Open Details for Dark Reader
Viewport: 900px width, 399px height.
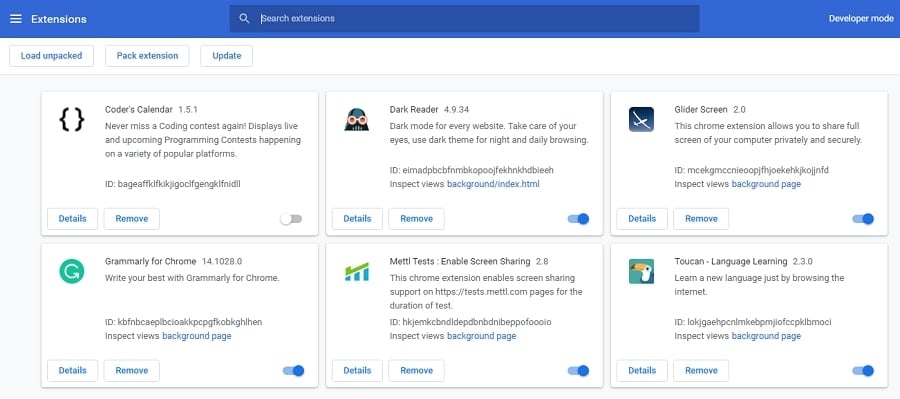pyautogui.click(x=357, y=219)
